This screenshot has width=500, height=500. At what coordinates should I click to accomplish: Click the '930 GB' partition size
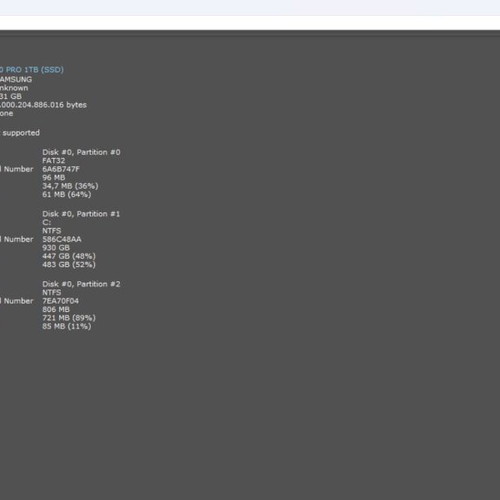click(x=56, y=248)
